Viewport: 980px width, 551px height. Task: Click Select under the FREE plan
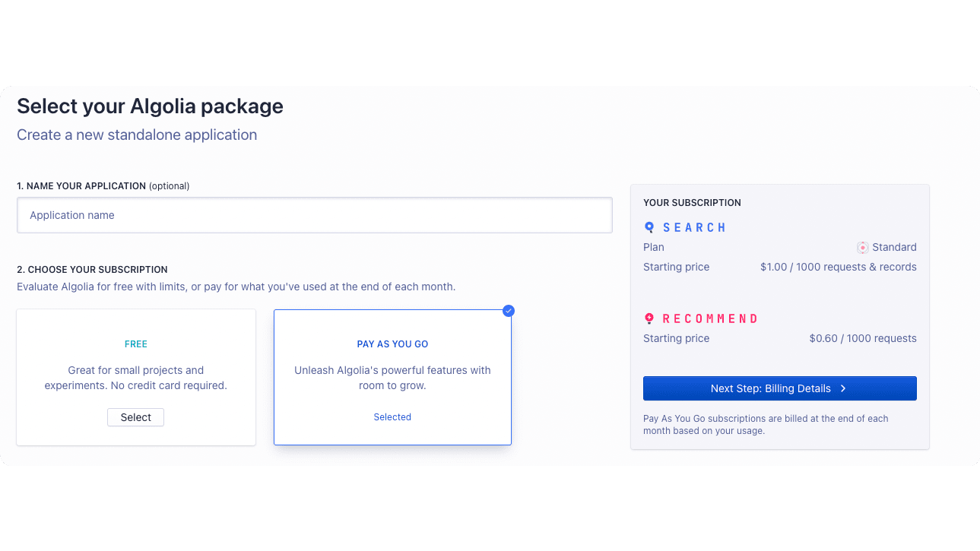pos(135,417)
